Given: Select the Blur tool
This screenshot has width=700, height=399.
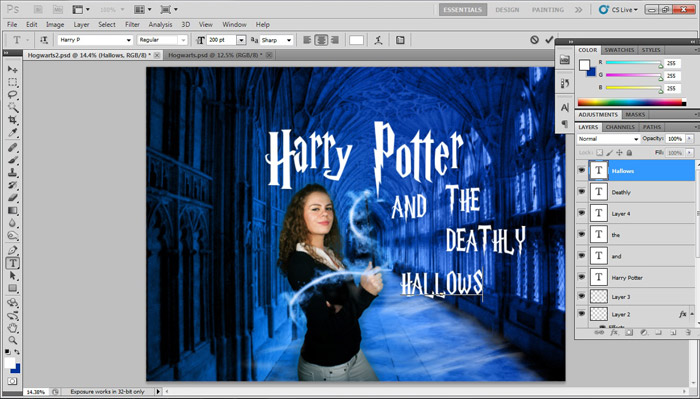Looking at the screenshot, I should [x=12, y=223].
